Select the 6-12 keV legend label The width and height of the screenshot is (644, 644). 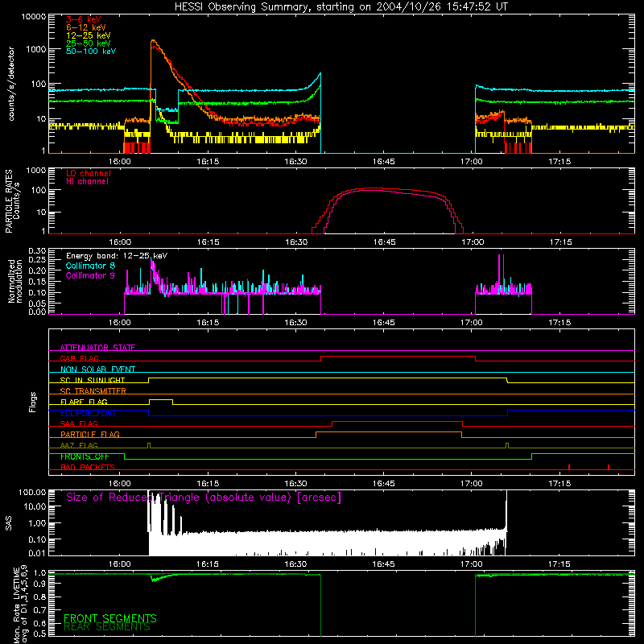point(86,27)
